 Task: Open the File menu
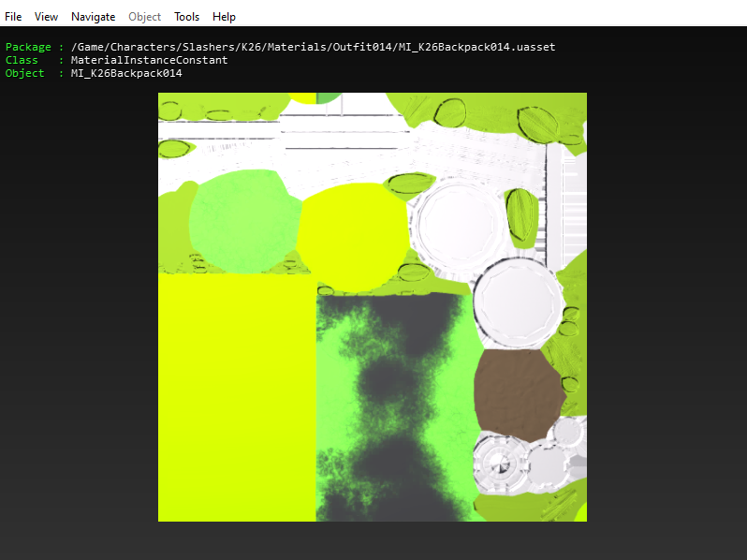click(x=13, y=17)
